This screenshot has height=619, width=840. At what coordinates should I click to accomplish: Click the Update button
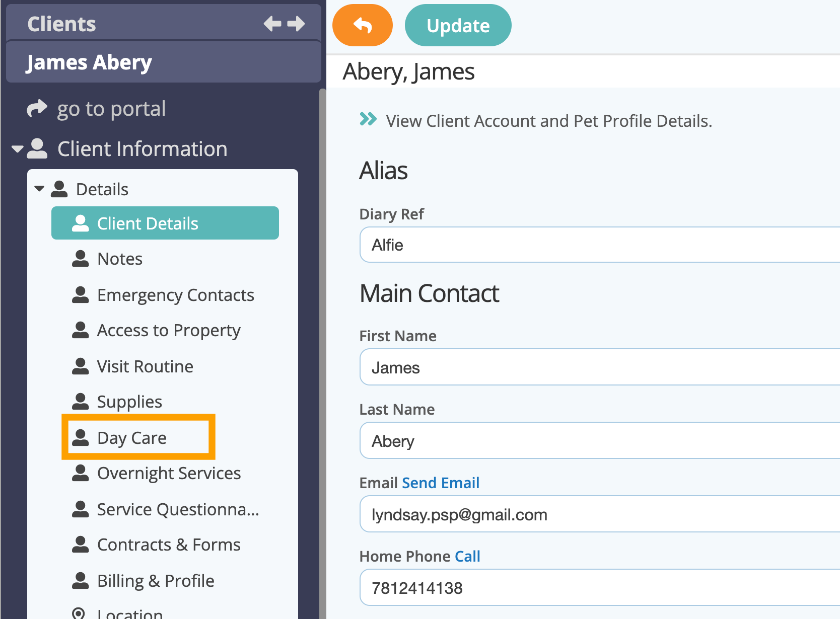click(458, 25)
